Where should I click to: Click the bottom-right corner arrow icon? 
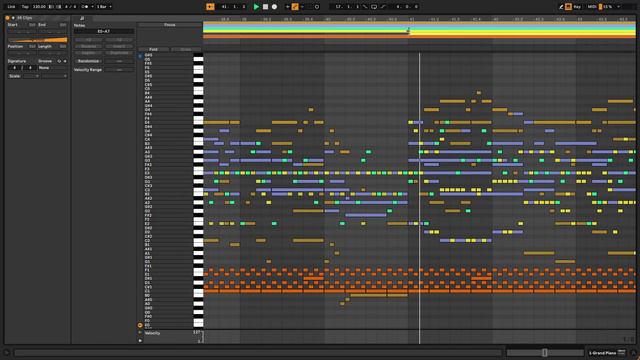coord(633,353)
